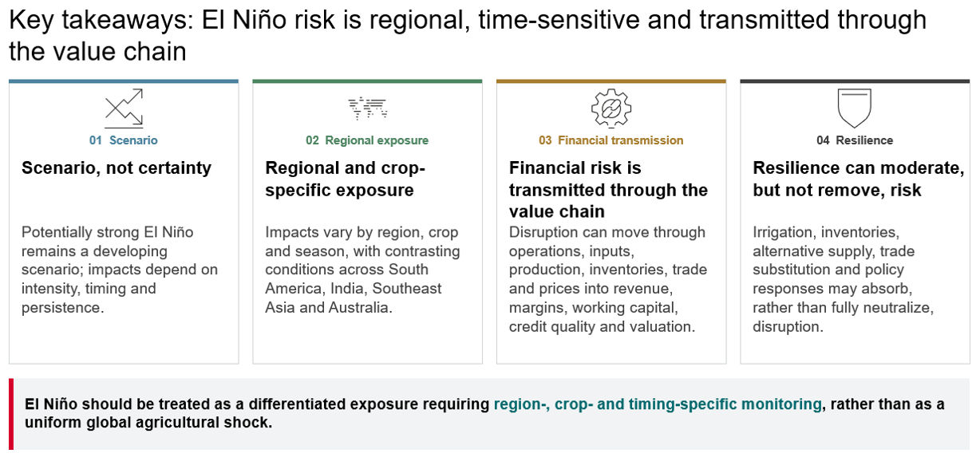
Task: Select the '03 Financial transmission' label
Action: click(x=611, y=140)
